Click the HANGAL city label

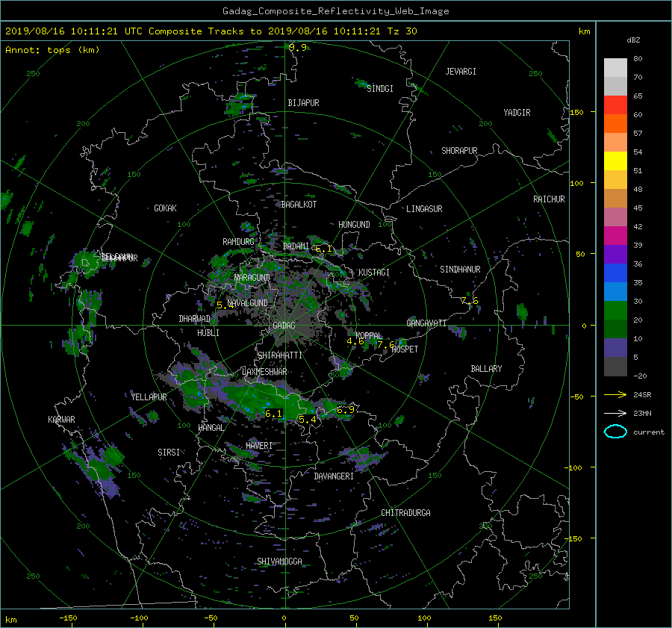tap(211, 428)
